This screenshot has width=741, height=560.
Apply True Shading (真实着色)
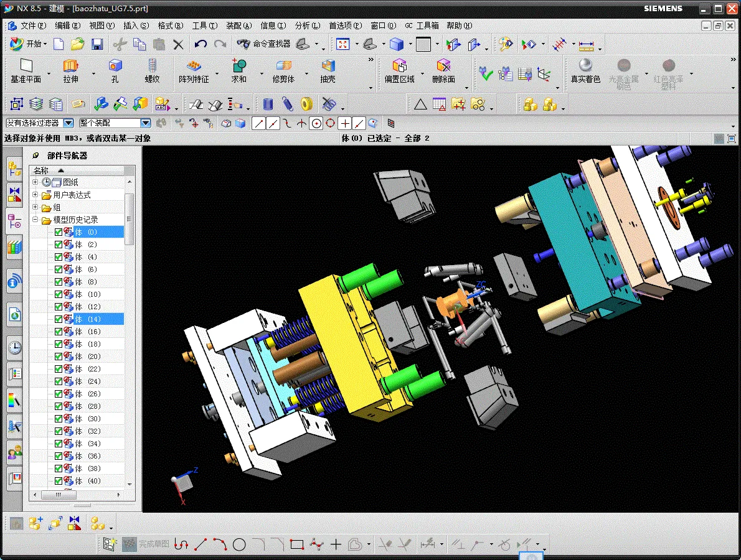585,72
